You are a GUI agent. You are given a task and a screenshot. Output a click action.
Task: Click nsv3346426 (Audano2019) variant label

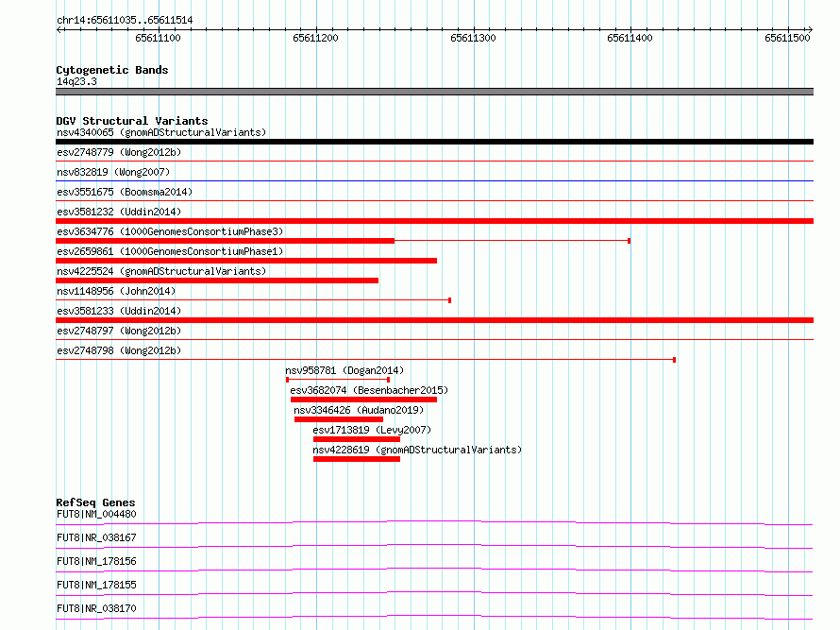coord(359,410)
